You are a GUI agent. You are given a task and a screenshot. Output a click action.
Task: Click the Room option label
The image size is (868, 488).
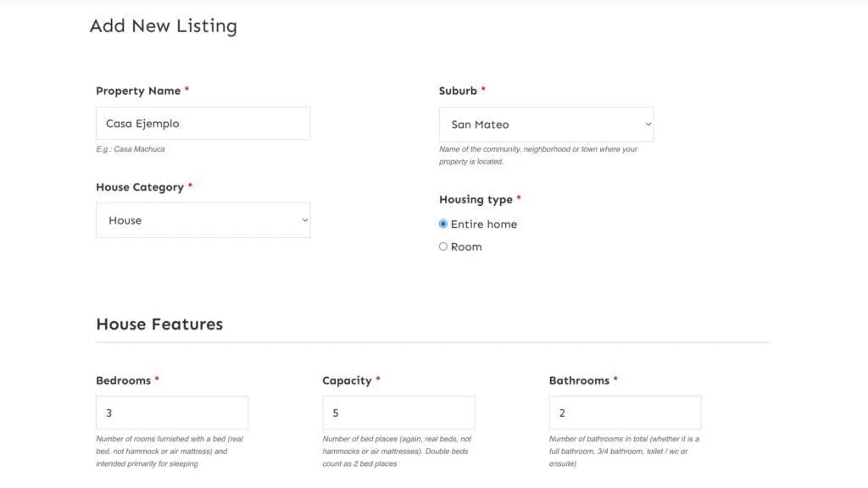click(466, 247)
